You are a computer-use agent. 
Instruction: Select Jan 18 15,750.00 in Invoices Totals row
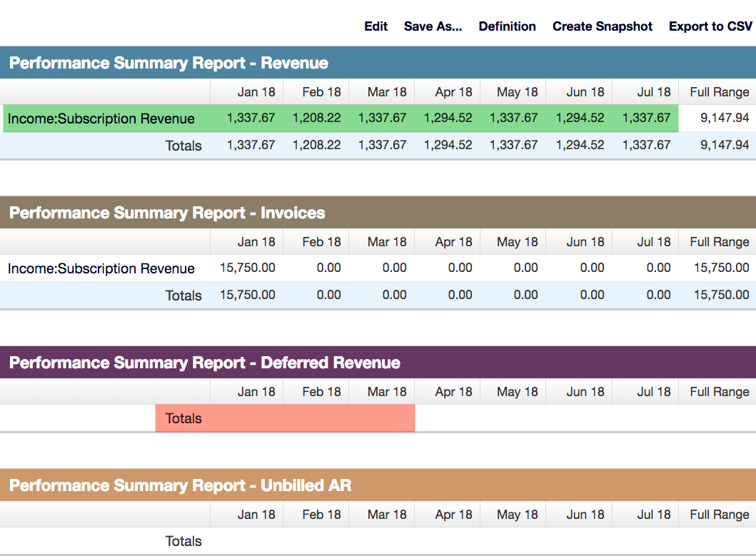247,295
